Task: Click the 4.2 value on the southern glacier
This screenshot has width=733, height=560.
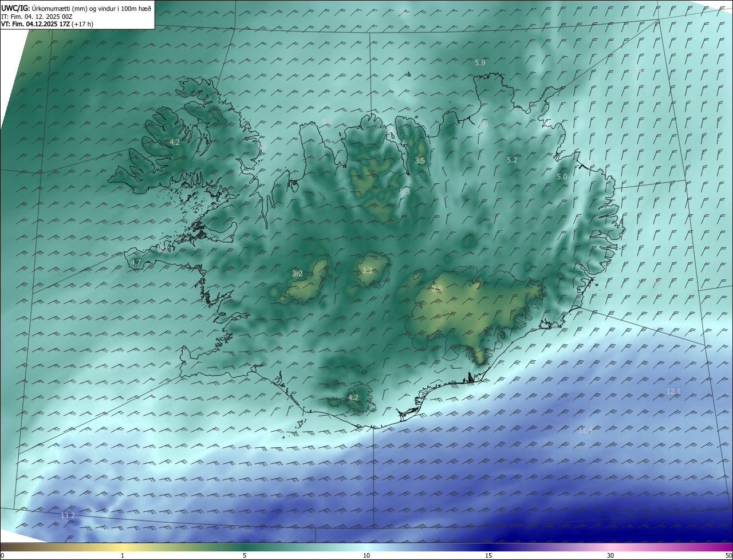Action: pyautogui.click(x=353, y=397)
